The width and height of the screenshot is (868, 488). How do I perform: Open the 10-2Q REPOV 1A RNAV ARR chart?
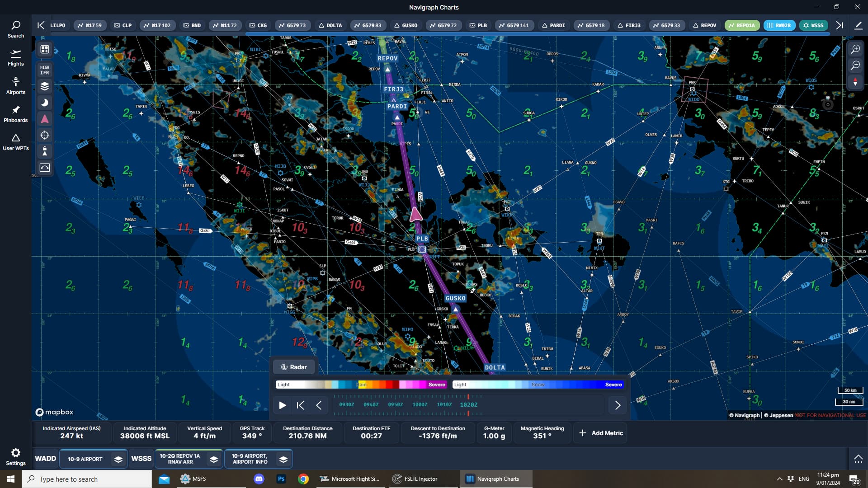tap(180, 459)
